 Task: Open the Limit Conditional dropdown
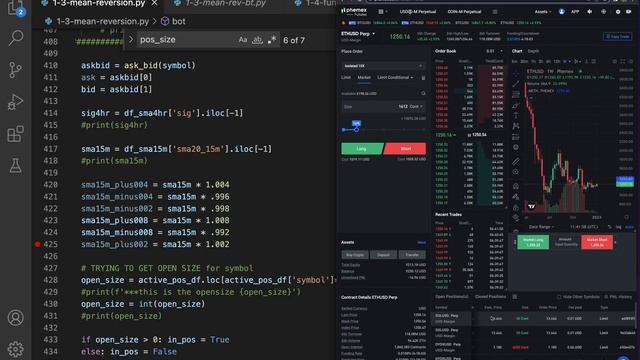click(x=395, y=78)
